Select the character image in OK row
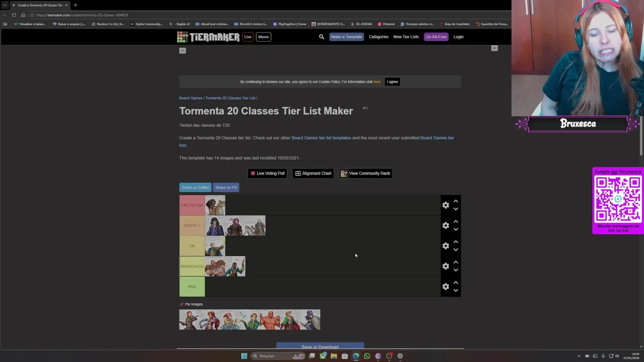This screenshot has height=362, width=644. pos(215,246)
